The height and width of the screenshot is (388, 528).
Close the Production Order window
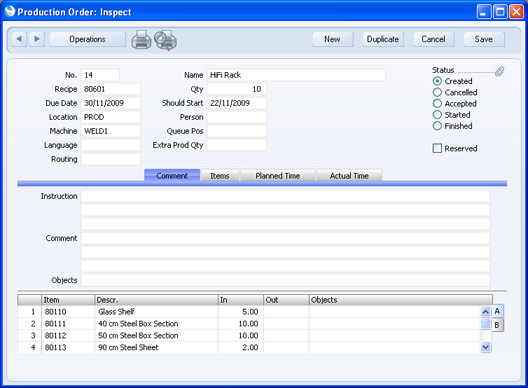[516, 12]
